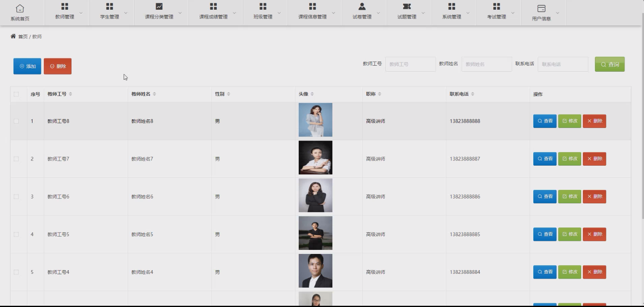This screenshot has width=644, height=307.
Task: View details of 教师工号5 with 查看
Action: coord(545,235)
